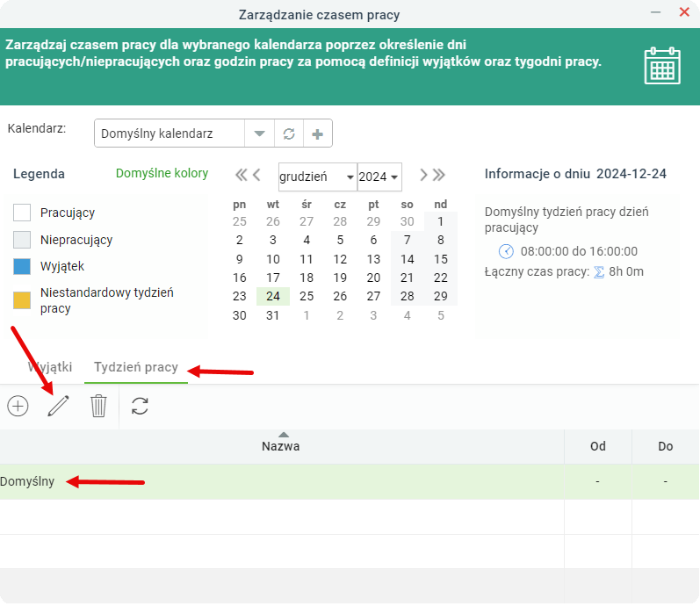Click the Wyjątek blue color swatch
Screen dimensions: 700x606
[x=22, y=266]
